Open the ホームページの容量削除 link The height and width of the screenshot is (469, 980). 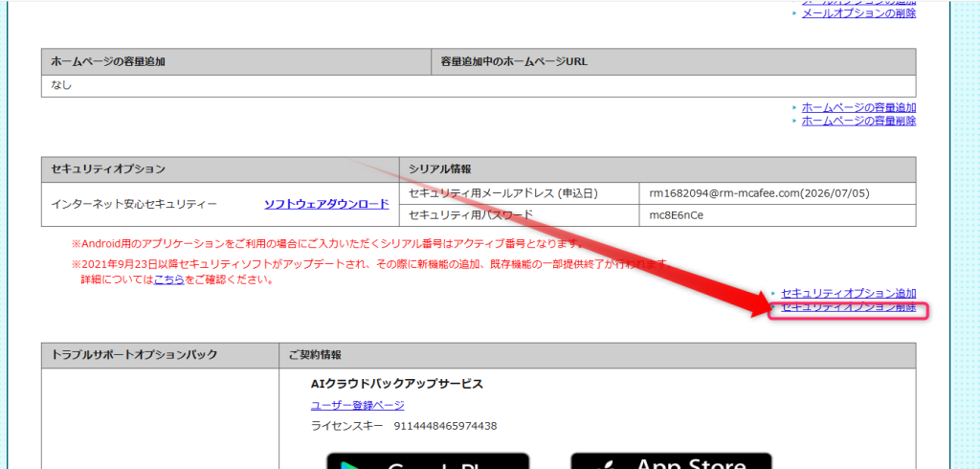(858, 121)
